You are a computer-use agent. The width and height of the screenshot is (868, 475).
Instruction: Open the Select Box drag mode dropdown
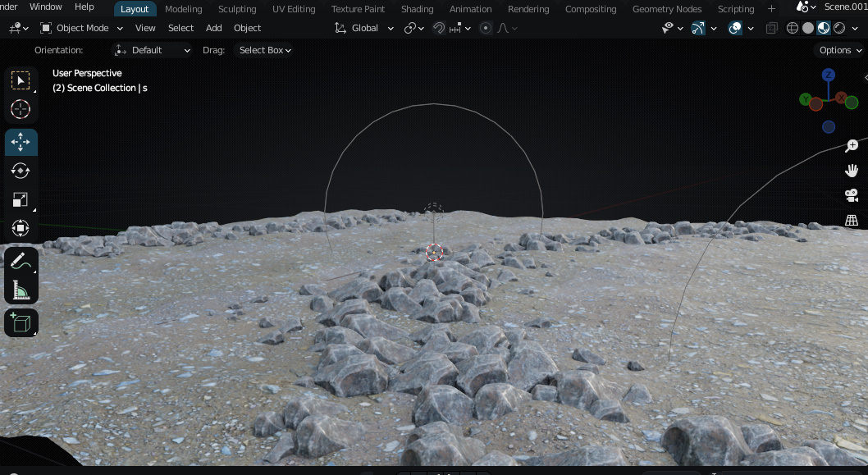pyautogui.click(x=263, y=50)
